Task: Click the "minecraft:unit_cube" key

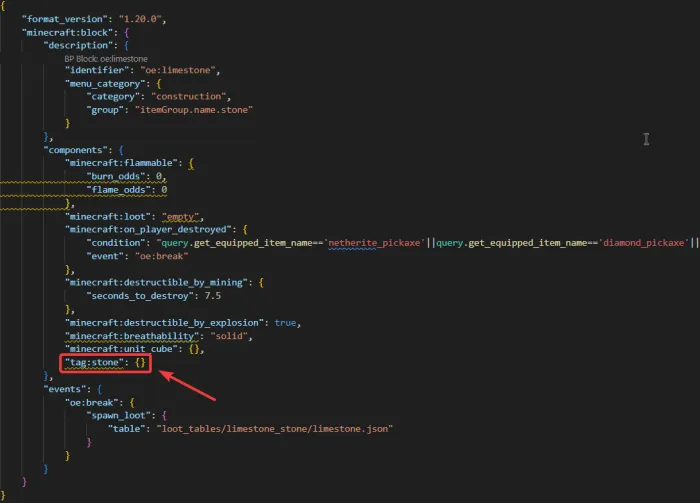Action: pyautogui.click(x=121, y=349)
